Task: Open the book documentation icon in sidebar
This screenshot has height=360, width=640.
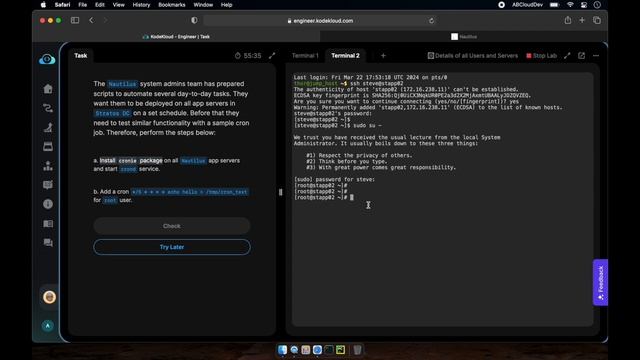Action: tap(48, 224)
